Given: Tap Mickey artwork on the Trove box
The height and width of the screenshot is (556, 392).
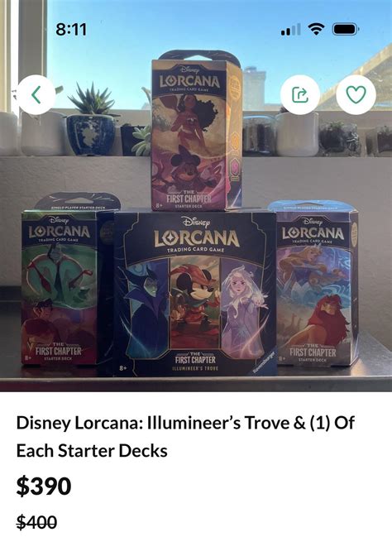Looking at the screenshot, I should [x=194, y=303].
